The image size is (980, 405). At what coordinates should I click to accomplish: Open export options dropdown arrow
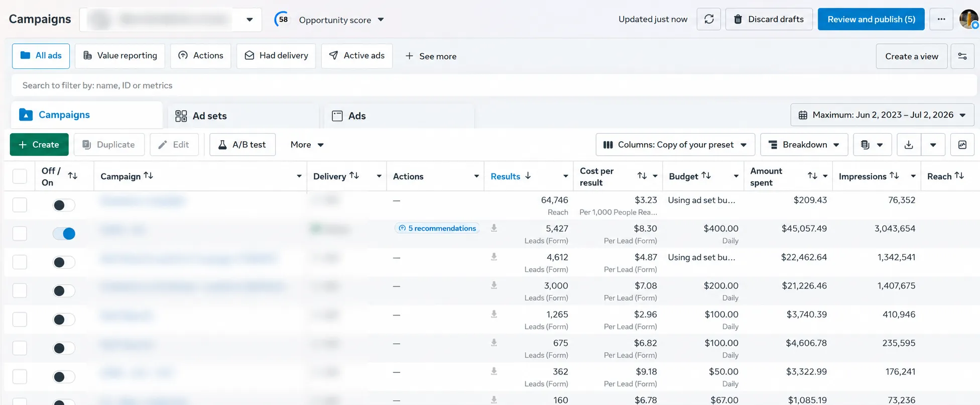point(933,145)
